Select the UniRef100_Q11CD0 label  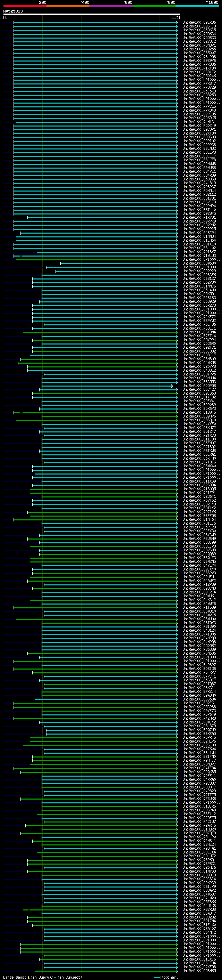point(199,439)
